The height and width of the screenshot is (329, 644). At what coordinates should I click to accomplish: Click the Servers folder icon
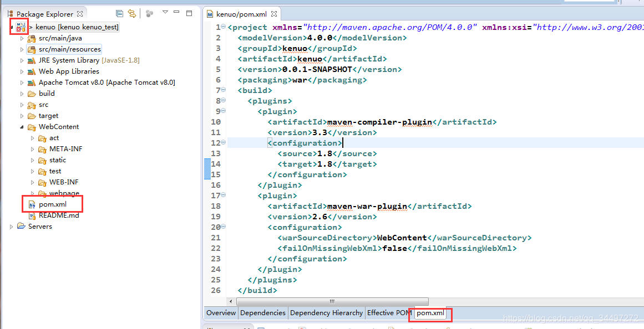pos(22,227)
